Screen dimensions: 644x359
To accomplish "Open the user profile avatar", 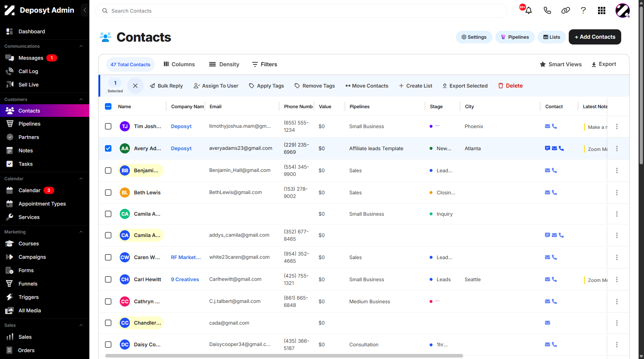I will 623,10.
